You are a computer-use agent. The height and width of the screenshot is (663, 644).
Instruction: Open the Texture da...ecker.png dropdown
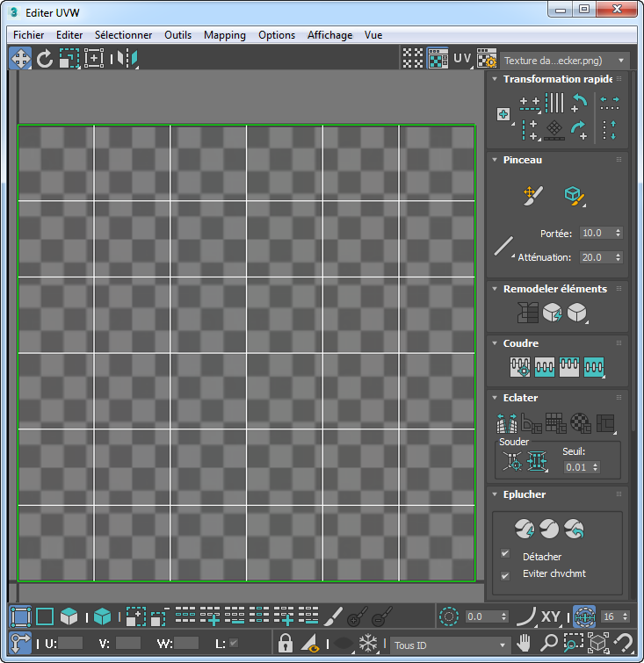(565, 61)
